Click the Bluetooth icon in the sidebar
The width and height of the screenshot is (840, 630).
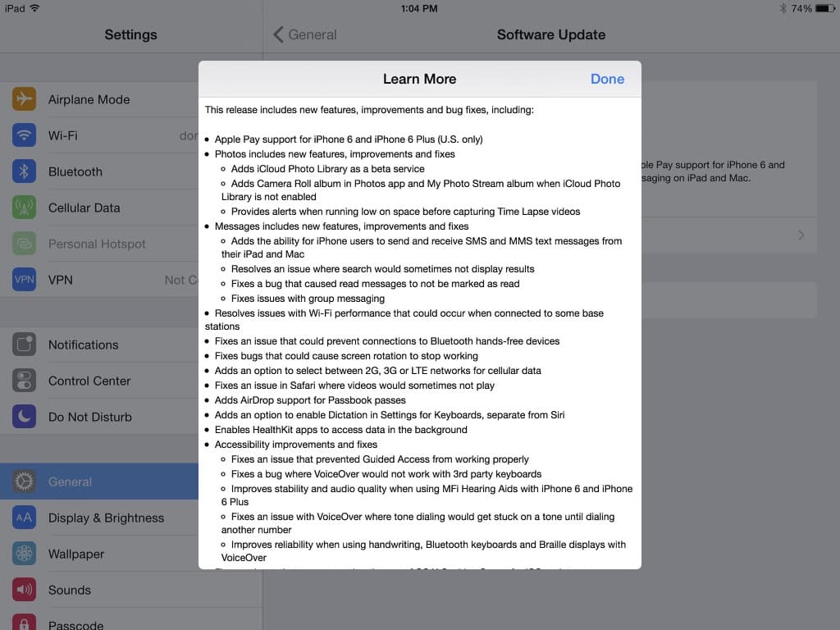pos(24,171)
